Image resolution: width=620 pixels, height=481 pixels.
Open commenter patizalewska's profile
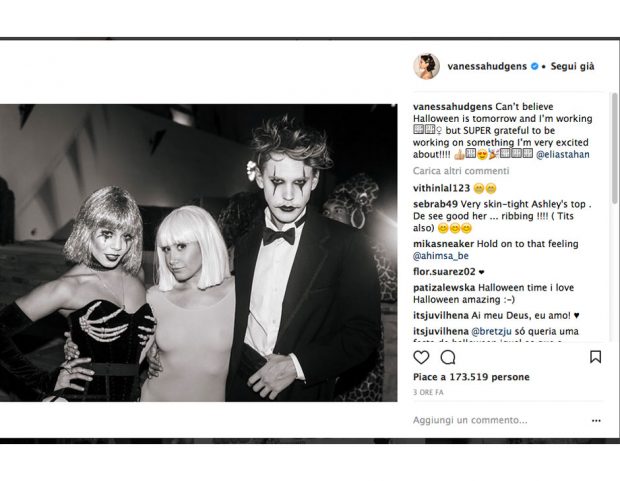444,288
